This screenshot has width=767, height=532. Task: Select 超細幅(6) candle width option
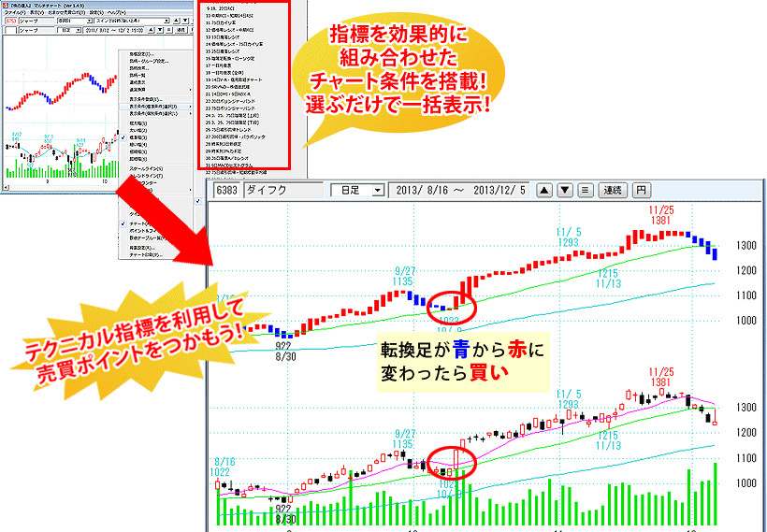137,159
